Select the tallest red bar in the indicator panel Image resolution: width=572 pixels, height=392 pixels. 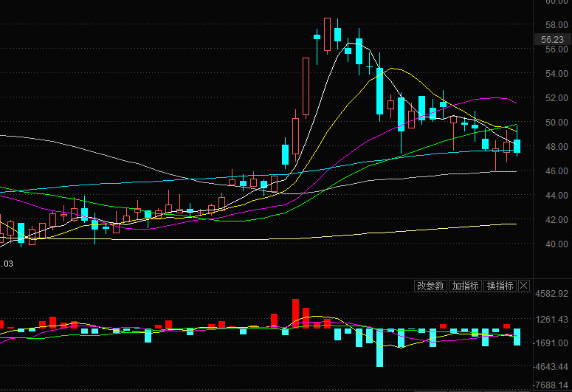pyautogui.click(x=295, y=314)
